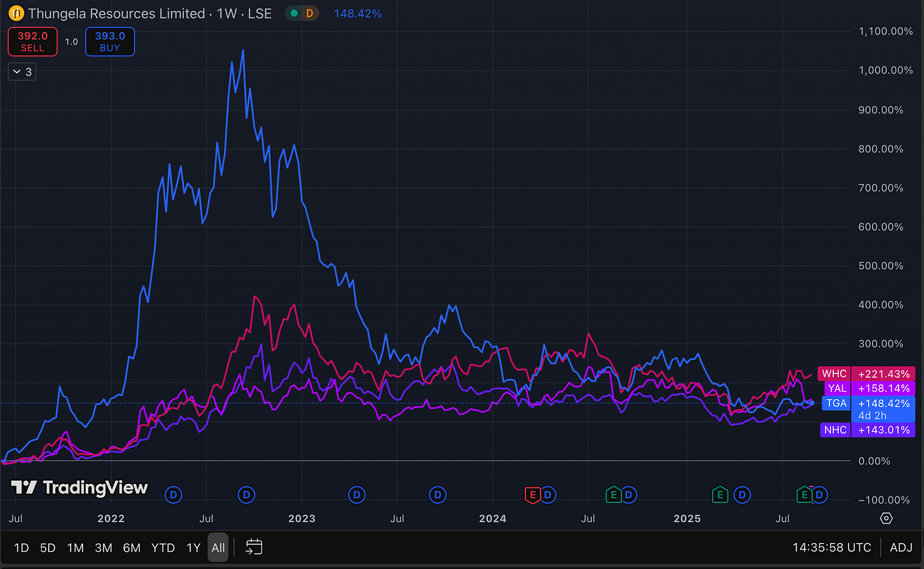Click the orange D data-delay badge
Screen dimensions: 924x569
[310, 13]
